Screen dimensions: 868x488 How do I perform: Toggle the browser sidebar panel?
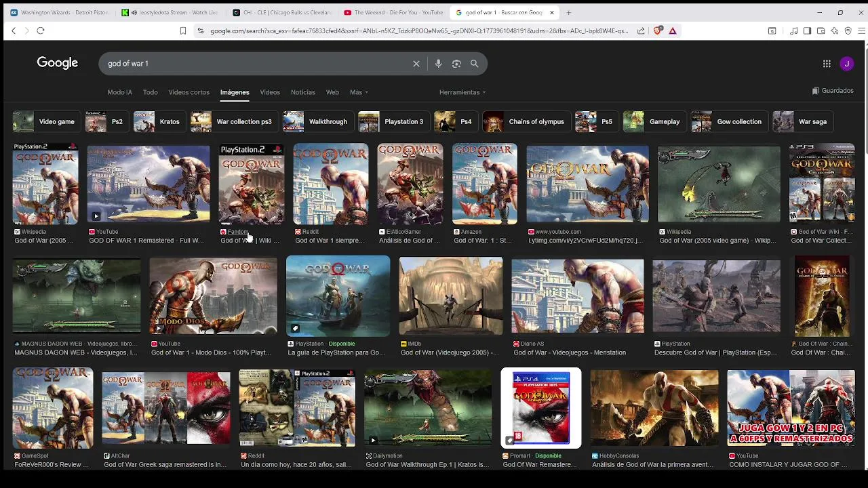click(807, 30)
